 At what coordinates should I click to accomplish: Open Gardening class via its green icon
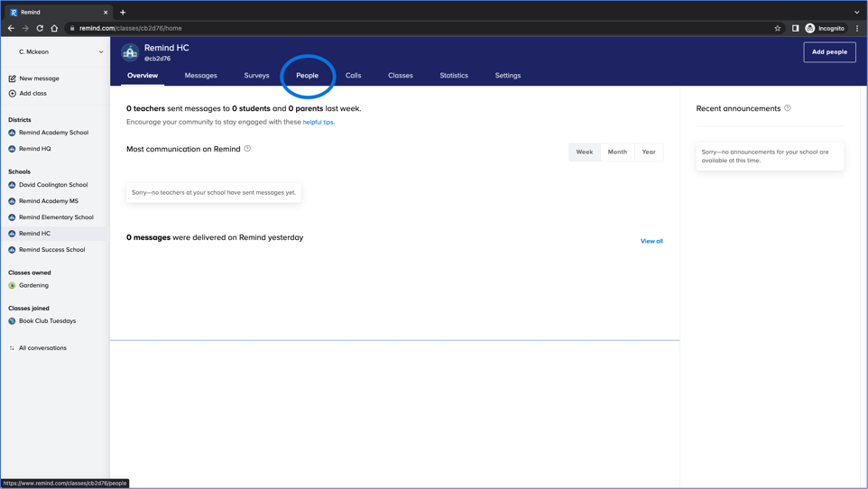13,285
